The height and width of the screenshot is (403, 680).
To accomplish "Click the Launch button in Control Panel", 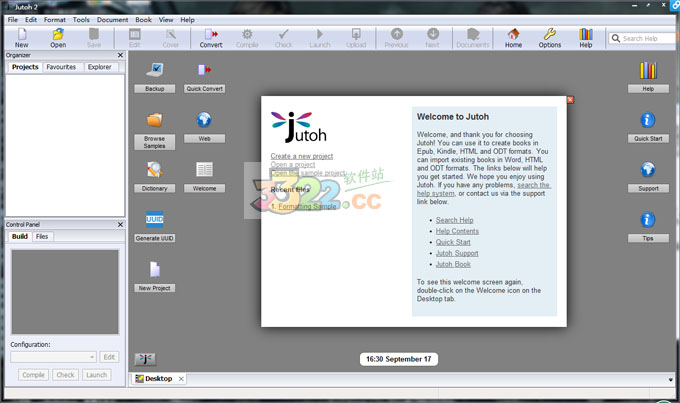I will 96,375.
